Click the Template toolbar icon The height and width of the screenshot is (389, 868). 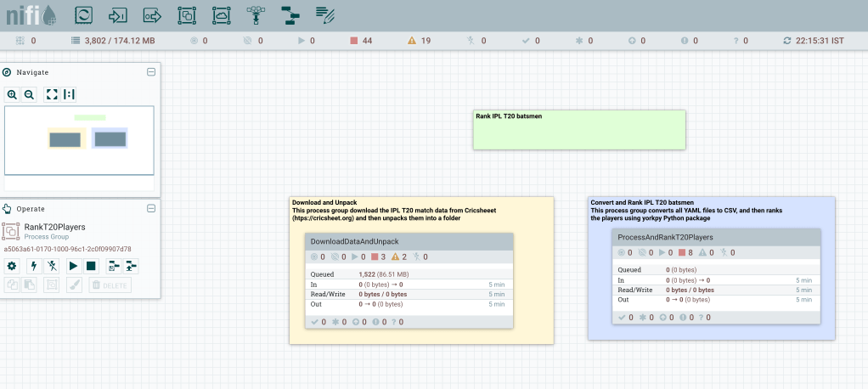coord(290,14)
